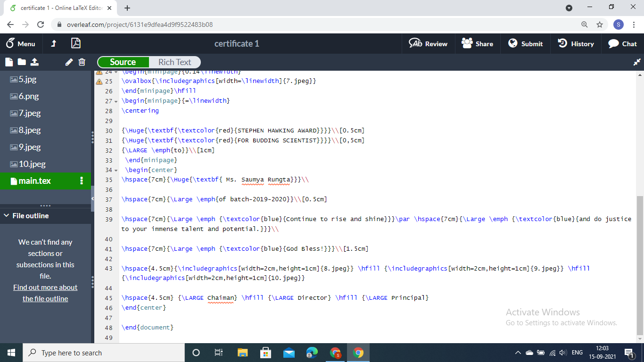Click warning icon on line 25
The image size is (644, 362).
click(99, 82)
